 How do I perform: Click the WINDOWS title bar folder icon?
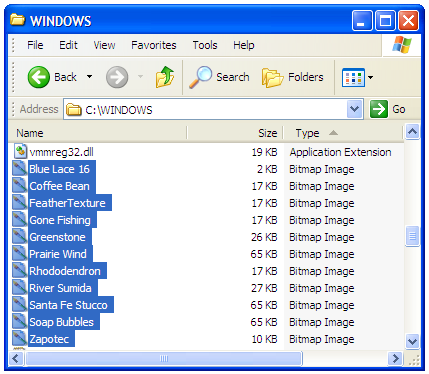pyautogui.click(x=18, y=20)
